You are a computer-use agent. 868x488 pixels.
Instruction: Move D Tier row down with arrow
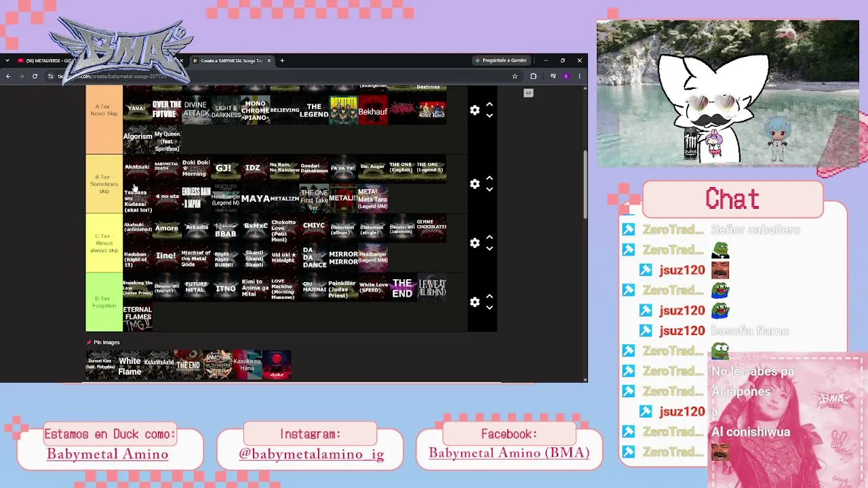490,307
